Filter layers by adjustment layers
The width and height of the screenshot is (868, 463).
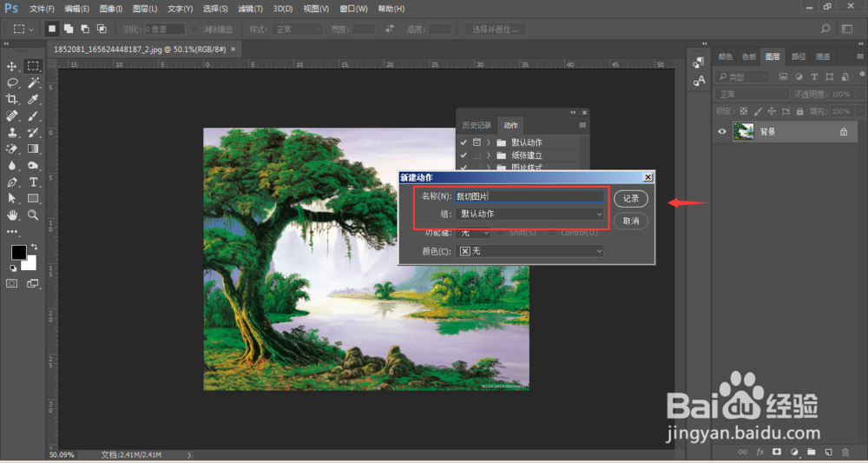(x=799, y=77)
